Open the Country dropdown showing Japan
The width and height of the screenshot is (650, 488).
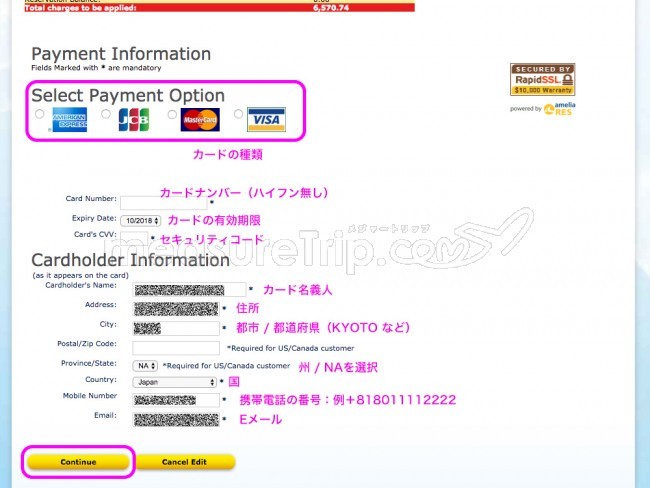pyautogui.click(x=175, y=382)
